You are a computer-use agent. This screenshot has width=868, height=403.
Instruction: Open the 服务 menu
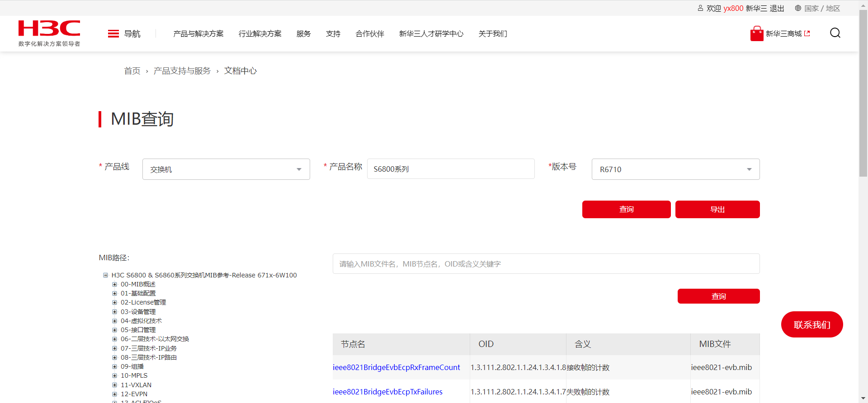coord(304,34)
